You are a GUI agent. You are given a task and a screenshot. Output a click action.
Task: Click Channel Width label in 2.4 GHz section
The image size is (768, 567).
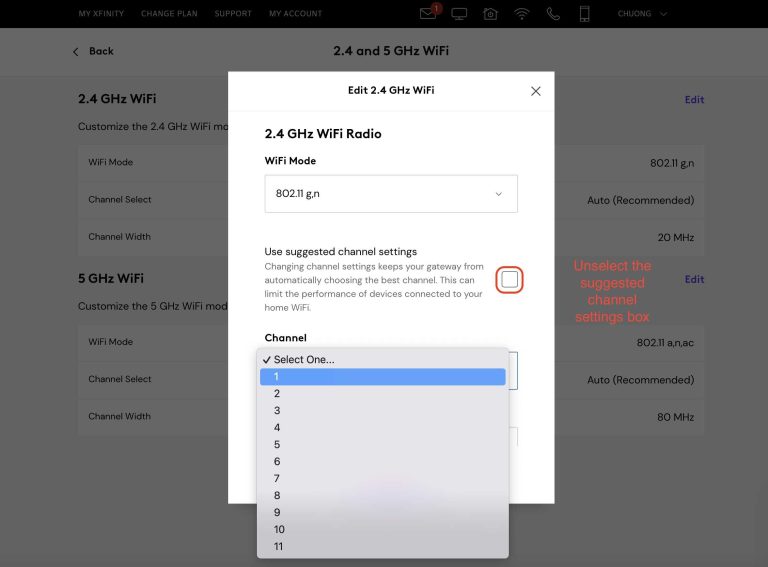point(120,236)
